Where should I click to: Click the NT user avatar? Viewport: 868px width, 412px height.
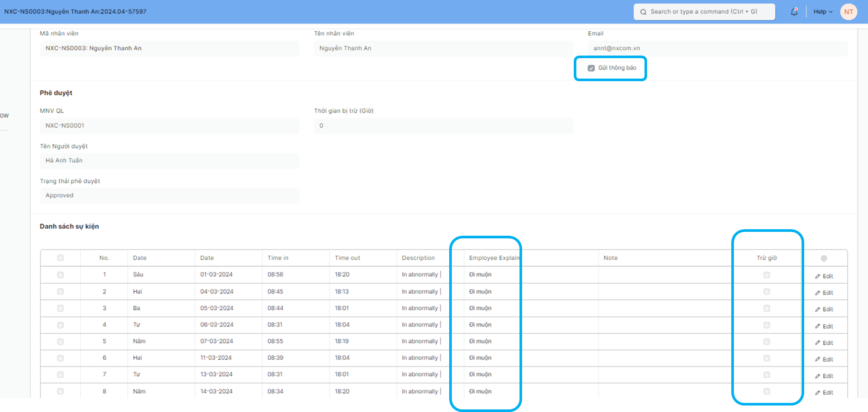point(848,12)
